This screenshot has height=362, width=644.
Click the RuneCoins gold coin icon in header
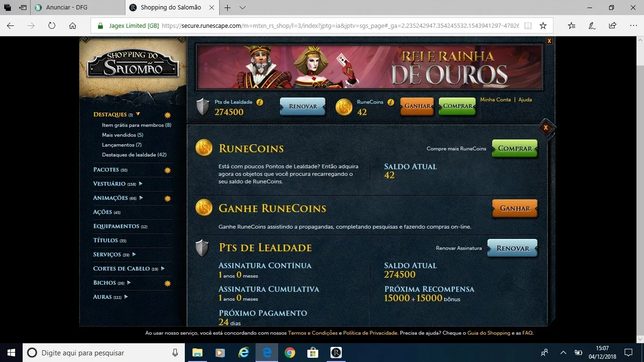point(344,107)
